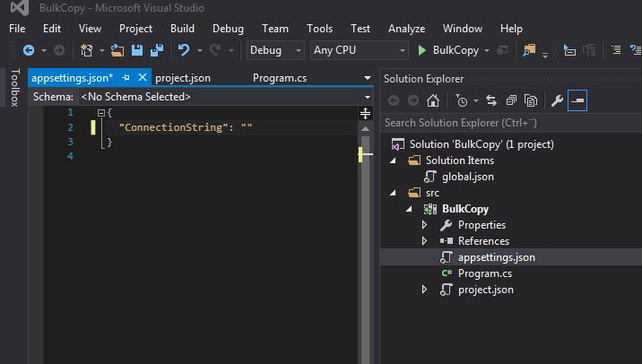Toggle the Preview Selected Items button
This screenshot has width=642, height=364.
[x=577, y=100]
